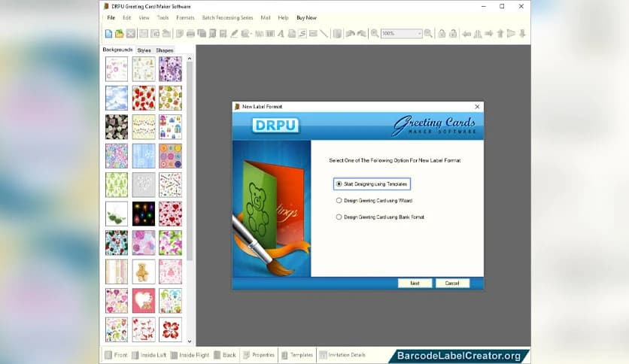The width and height of the screenshot is (629, 364).
Task: Open Properties from the bottom bar
Action: (x=259, y=355)
